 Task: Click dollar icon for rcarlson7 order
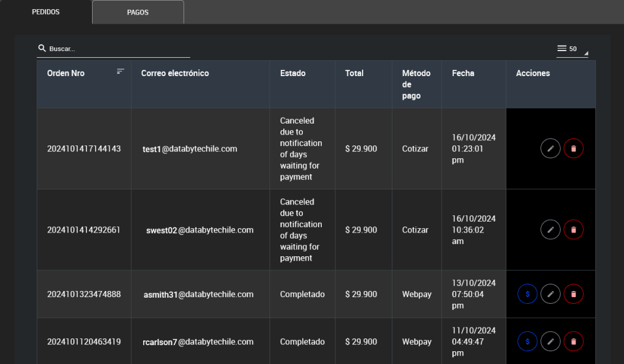[x=527, y=341]
